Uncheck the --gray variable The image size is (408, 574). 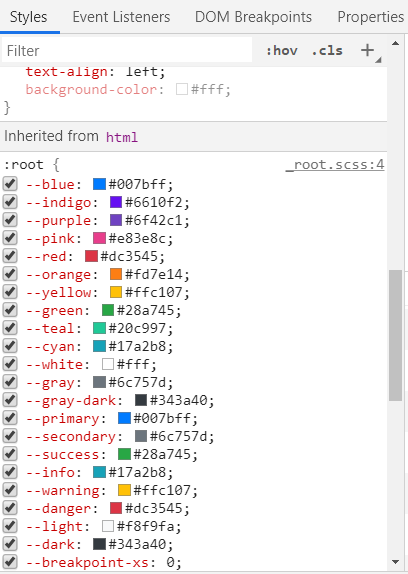pyautogui.click(x=10, y=382)
